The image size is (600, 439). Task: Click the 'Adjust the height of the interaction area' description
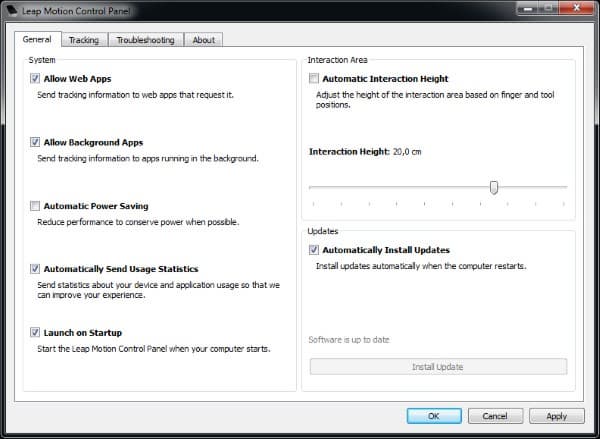(x=435, y=100)
